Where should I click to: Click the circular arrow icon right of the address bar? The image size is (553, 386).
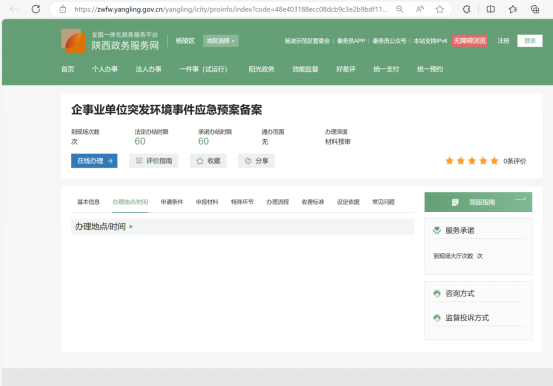[466, 9]
